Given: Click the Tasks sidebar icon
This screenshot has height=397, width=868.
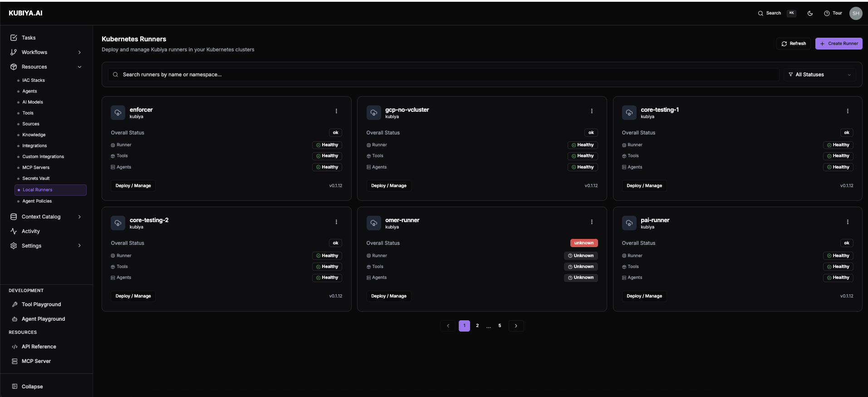Looking at the screenshot, I should coord(14,38).
